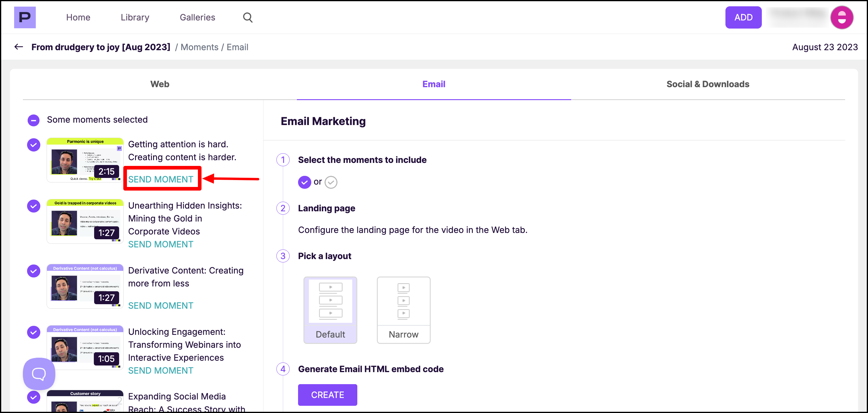Toggle the 'Some moments selected' checkbox
This screenshot has height=413, width=868.
click(x=33, y=120)
